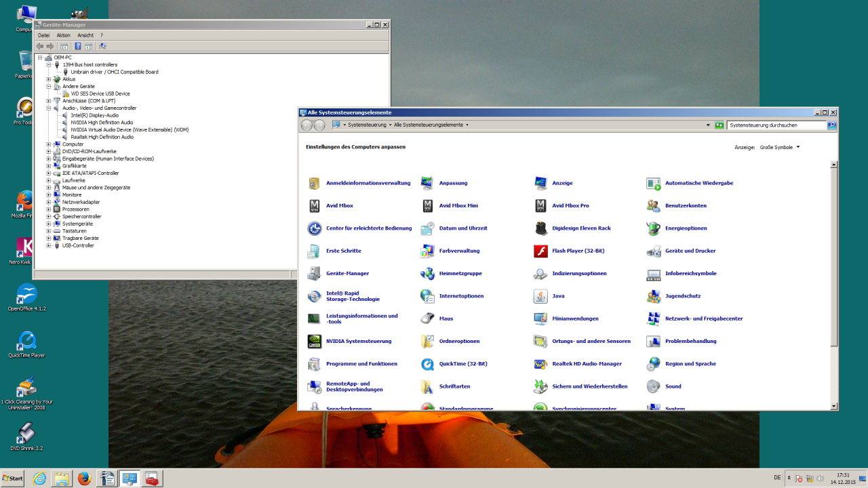Viewport: 868px width, 488px height.
Task: Open the Avid Mbox control panel icon
Action: [x=314, y=205]
